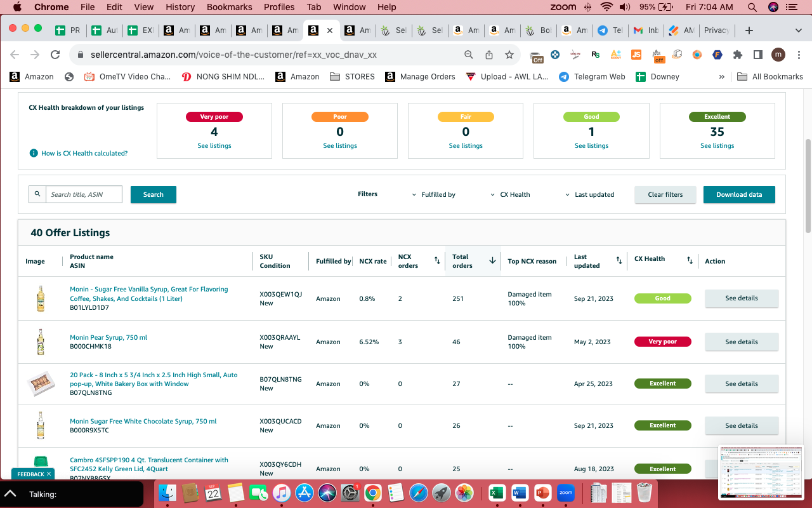Open How is CX Health calculated link
Image resolution: width=812 pixels, height=508 pixels.
pos(84,153)
